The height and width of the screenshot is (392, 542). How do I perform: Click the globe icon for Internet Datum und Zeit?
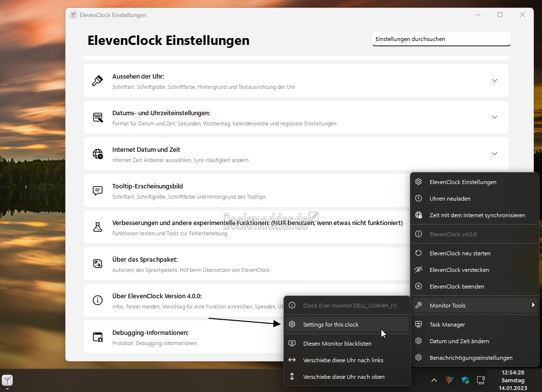[x=98, y=154]
